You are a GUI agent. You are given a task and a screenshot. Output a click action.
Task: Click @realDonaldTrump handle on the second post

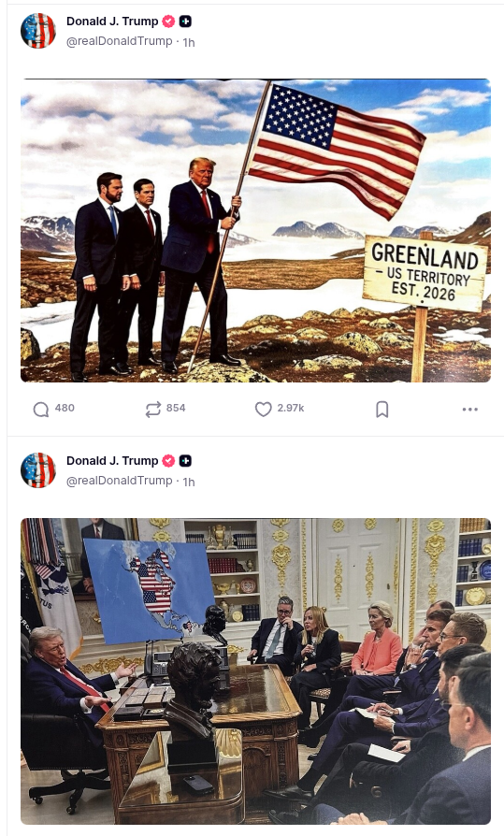pos(119,481)
